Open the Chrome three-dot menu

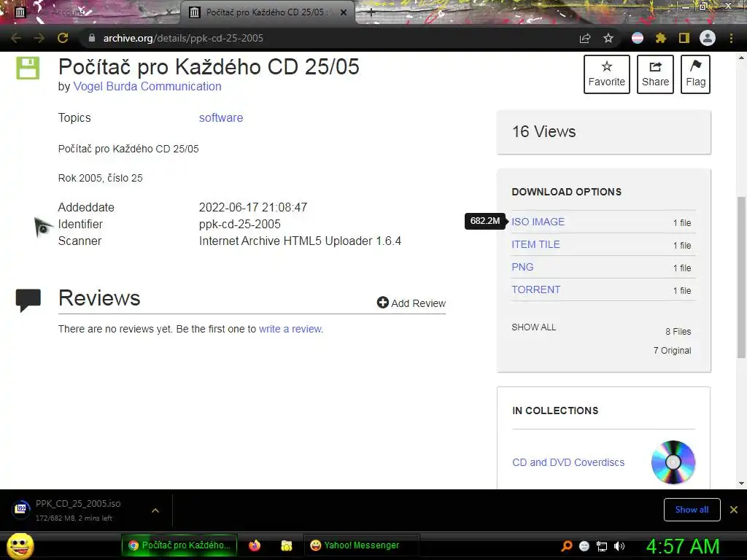pyautogui.click(x=731, y=38)
